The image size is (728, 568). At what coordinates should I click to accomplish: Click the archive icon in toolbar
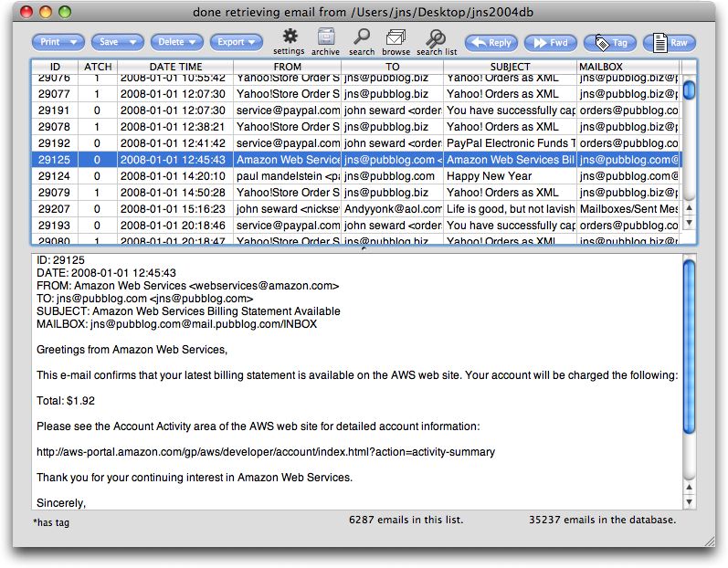[x=325, y=37]
